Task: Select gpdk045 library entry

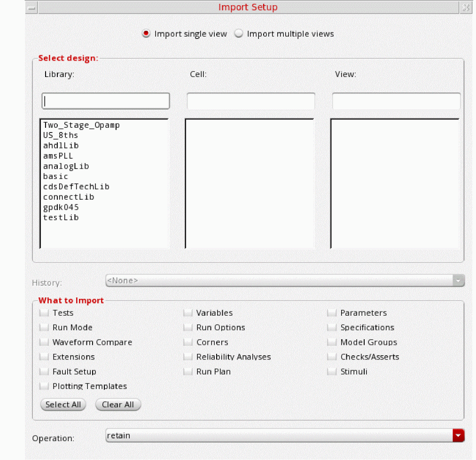Action: coord(61,207)
